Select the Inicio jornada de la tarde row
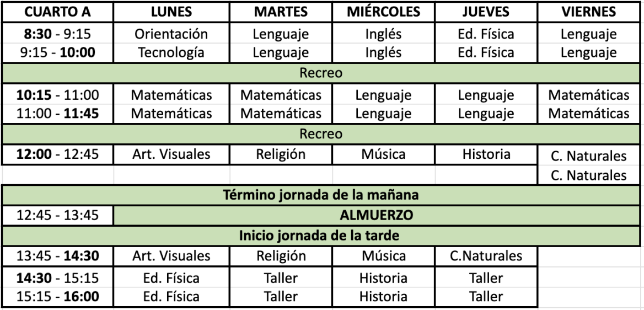Image resolution: width=644 pixels, height=310 pixels. point(322,236)
